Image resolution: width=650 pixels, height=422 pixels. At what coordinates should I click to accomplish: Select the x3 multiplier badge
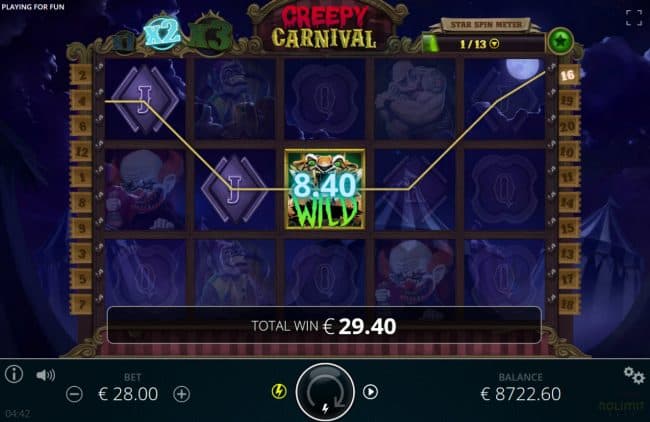pyautogui.click(x=211, y=36)
